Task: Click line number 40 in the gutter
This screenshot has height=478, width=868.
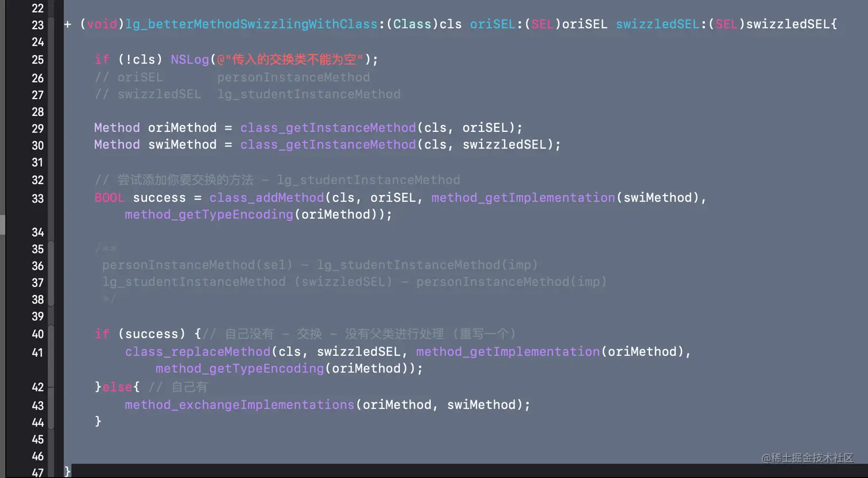Action: tap(37, 334)
